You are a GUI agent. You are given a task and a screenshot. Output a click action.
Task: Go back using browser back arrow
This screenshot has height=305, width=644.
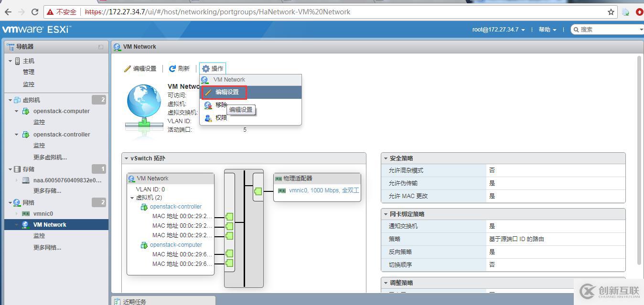pyautogui.click(x=8, y=12)
